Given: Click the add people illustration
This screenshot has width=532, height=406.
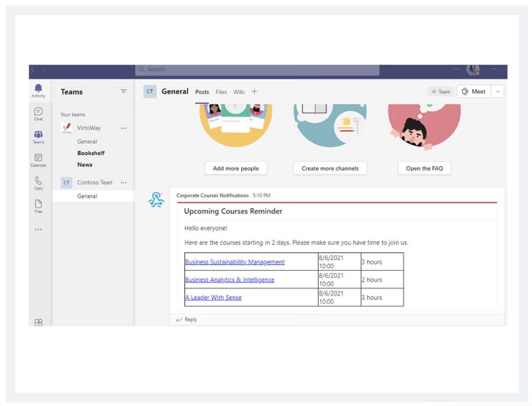Looking at the screenshot, I should click(236, 126).
